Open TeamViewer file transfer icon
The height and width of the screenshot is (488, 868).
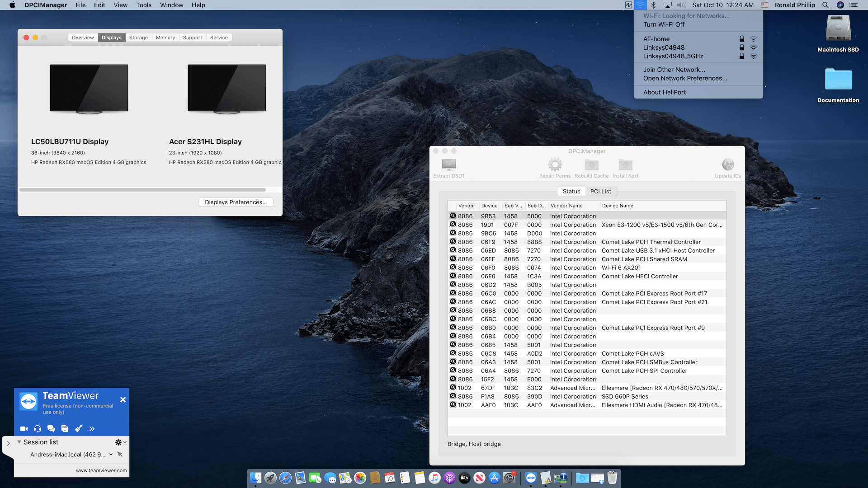[x=65, y=429]
